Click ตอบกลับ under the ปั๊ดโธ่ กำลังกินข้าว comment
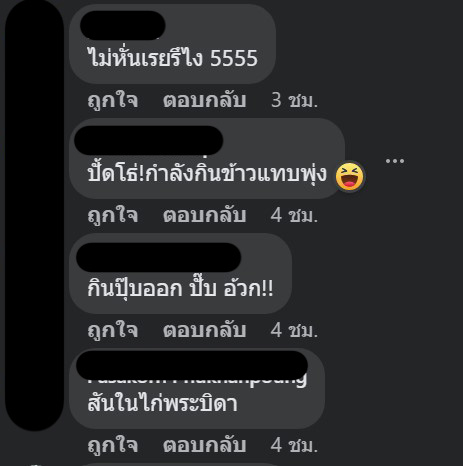The height and width of the screenshot is (466, 463). click(x=204, y=215)
